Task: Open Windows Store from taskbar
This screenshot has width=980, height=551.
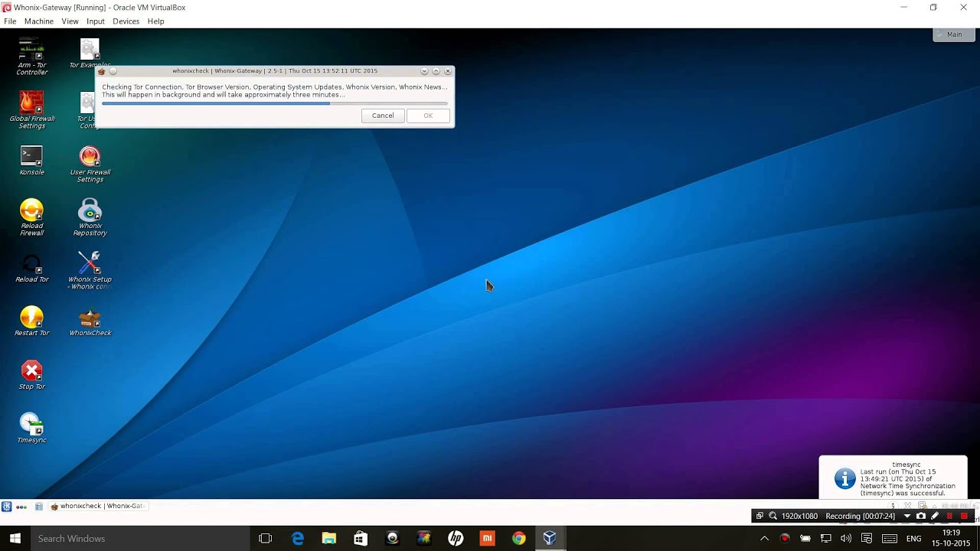Action: pyautogui.click(x=361, y=538)
